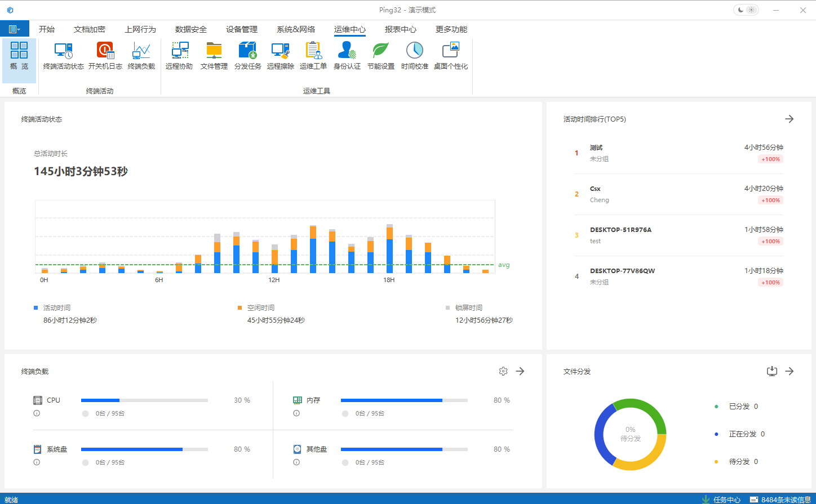The height and width of the screenshot is (504, 816).
Task: Open 终端负载 settings gear icon
Action: click(503, 371)
